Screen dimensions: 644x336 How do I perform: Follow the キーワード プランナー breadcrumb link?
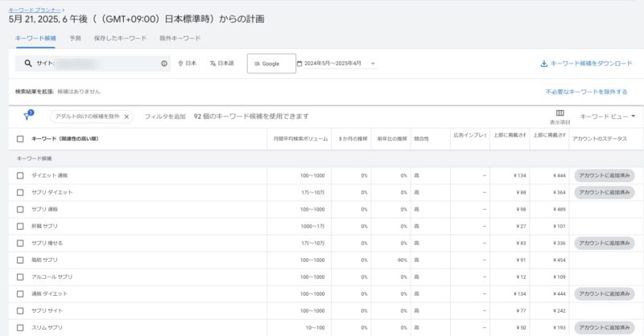pos(35,10)
